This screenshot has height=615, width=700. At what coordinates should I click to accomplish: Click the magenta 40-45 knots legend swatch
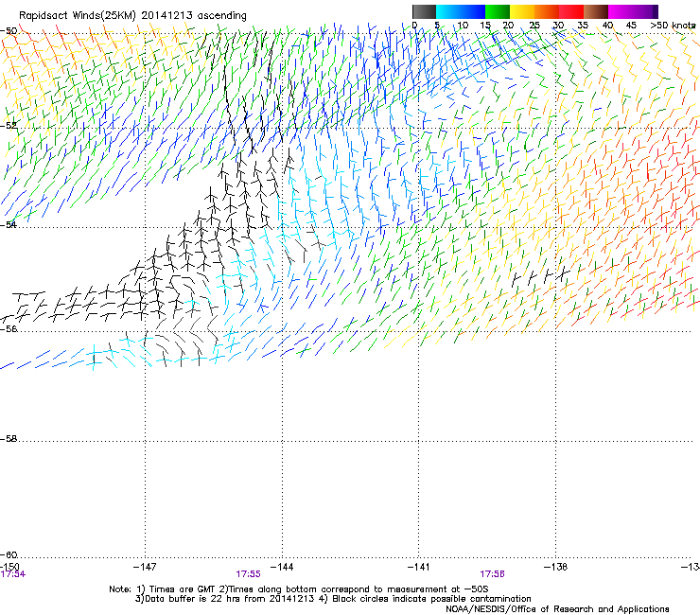621,11
